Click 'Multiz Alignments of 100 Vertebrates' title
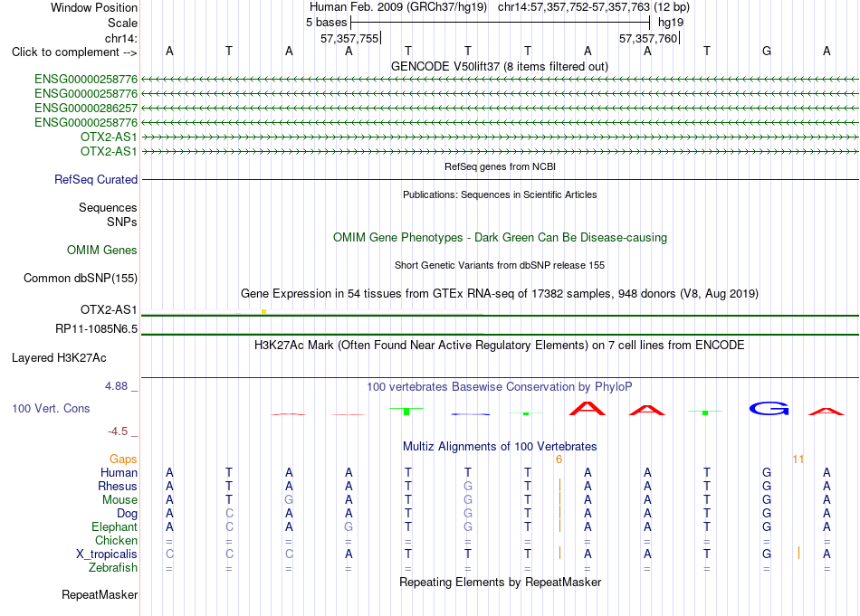This screenshot has width=860, height=616. coord(500,446)
